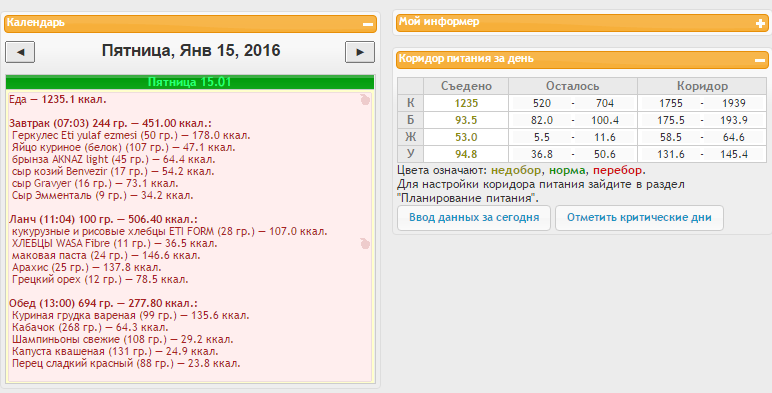
Task: Click date heading Пятница, Янв 15, 2016
Action: 191,50
